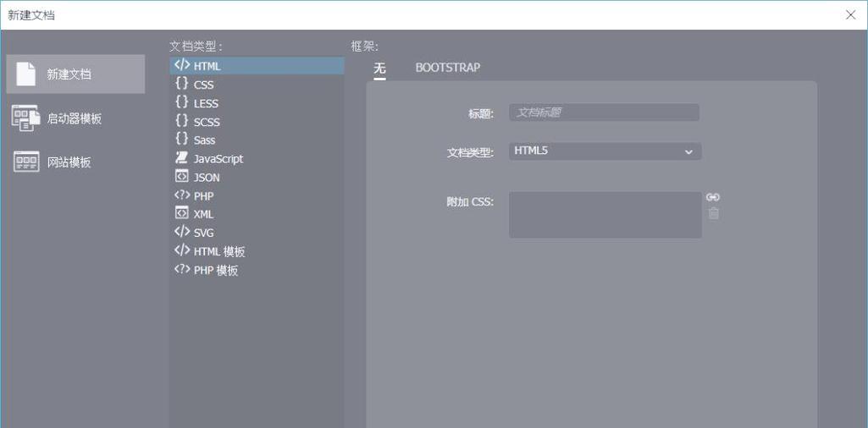The width and height of the screenshot is (868, 428).
Task: Click the LESS braces icon
Action: click(181, 102)
